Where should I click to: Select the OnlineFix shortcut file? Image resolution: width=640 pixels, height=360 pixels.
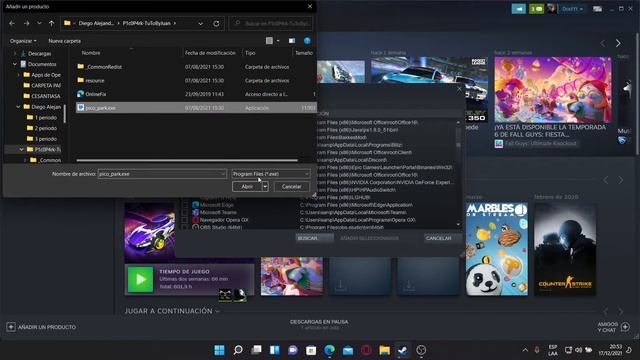point(196,94)
